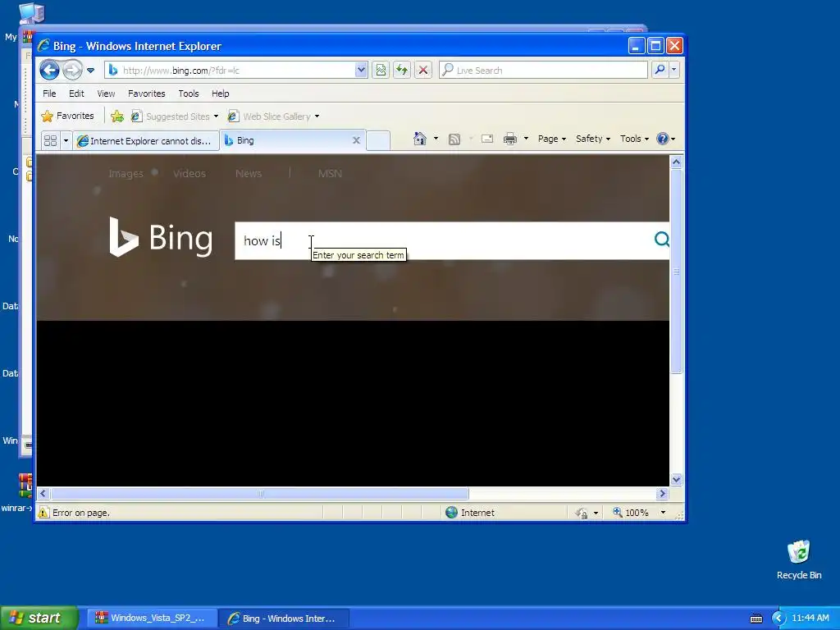This screenshot has width=840, height=630.
Task: Expand the Home button dropdown arrow
Action: tap(436, 139)
